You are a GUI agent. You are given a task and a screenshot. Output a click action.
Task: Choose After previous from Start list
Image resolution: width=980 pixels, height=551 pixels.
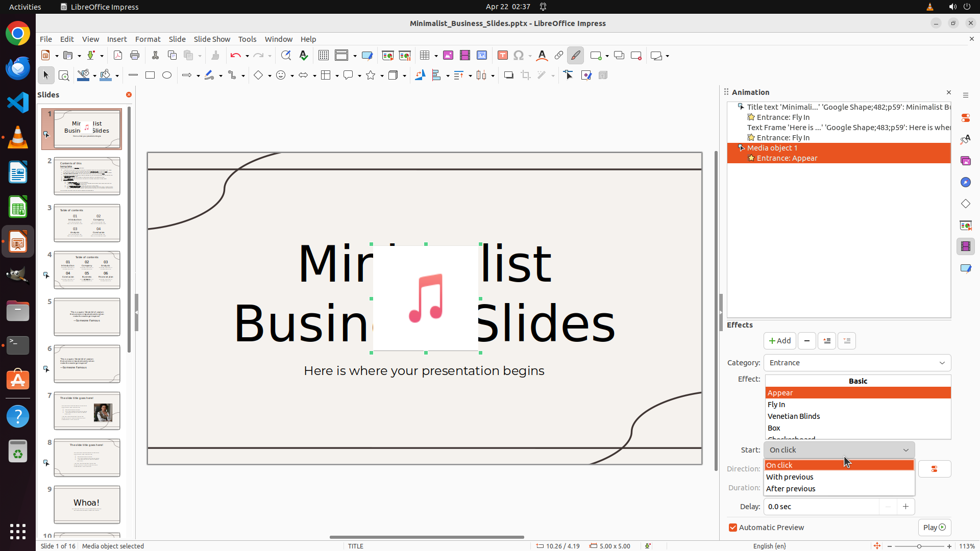[x=791, y=489]
